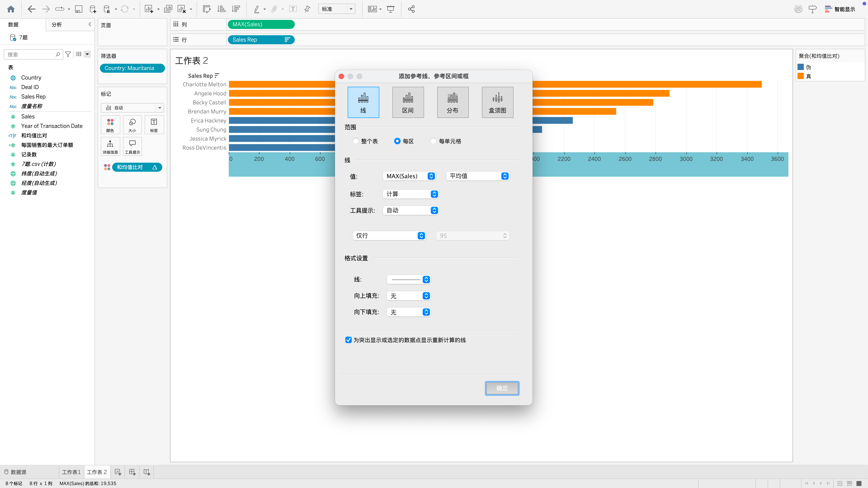Click the add new data source icon
The image size is (868, 488).
coord(93,9)
